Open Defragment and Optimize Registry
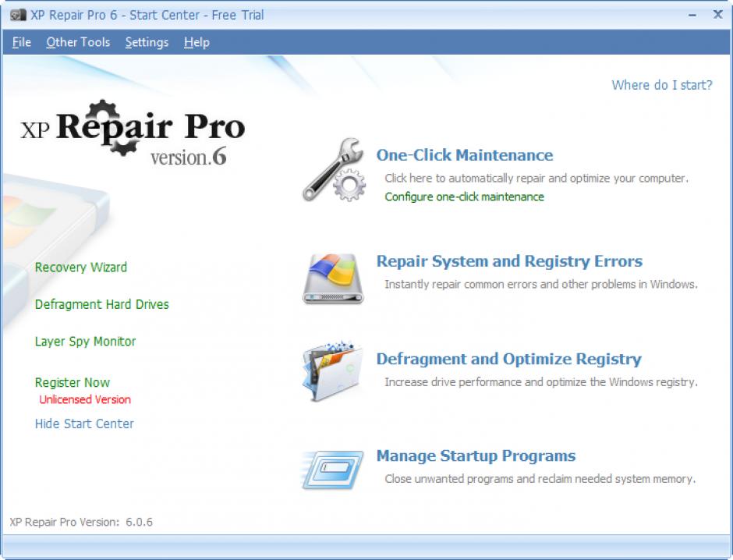733x560 pixels. (x=509, y=359)
